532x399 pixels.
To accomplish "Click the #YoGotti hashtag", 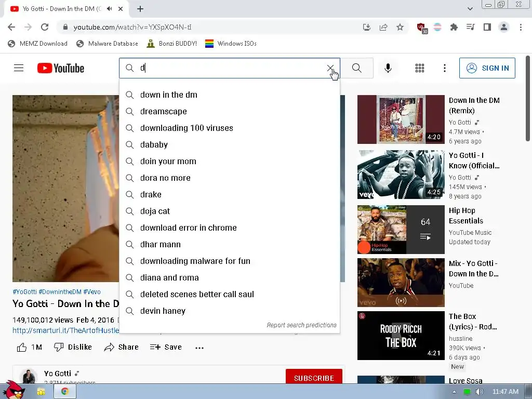I will [24, 292].
